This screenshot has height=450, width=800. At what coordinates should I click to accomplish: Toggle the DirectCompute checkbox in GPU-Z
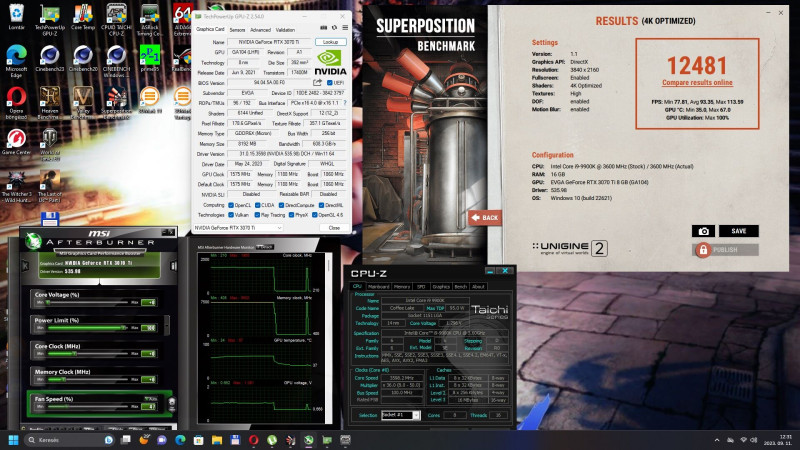pos(281,205)
